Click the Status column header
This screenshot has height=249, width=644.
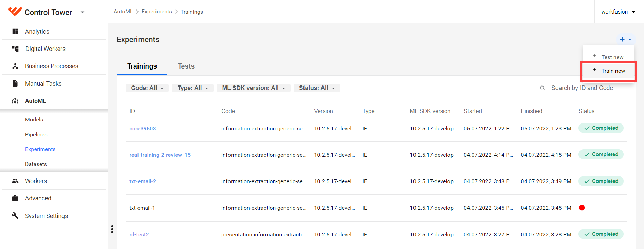(586, 111)
